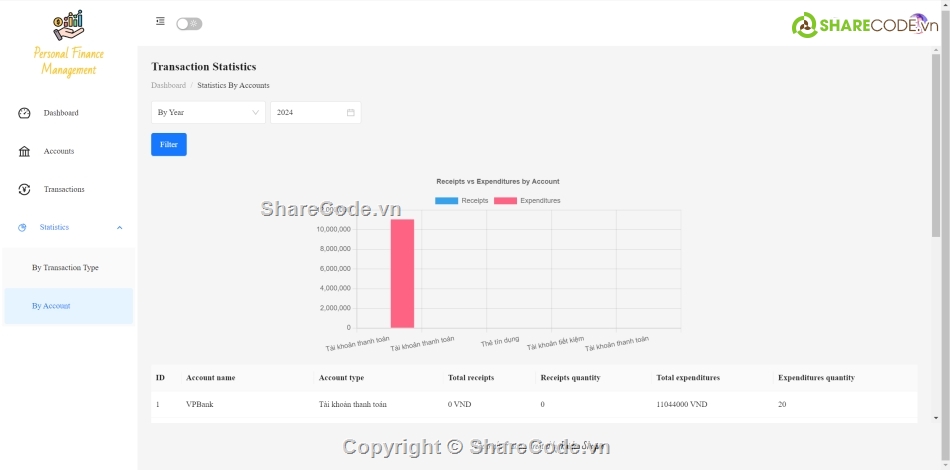This screenshot has height=470, width=950.
Task: Select By Transaction Type menu item
Action: (65, 268)
